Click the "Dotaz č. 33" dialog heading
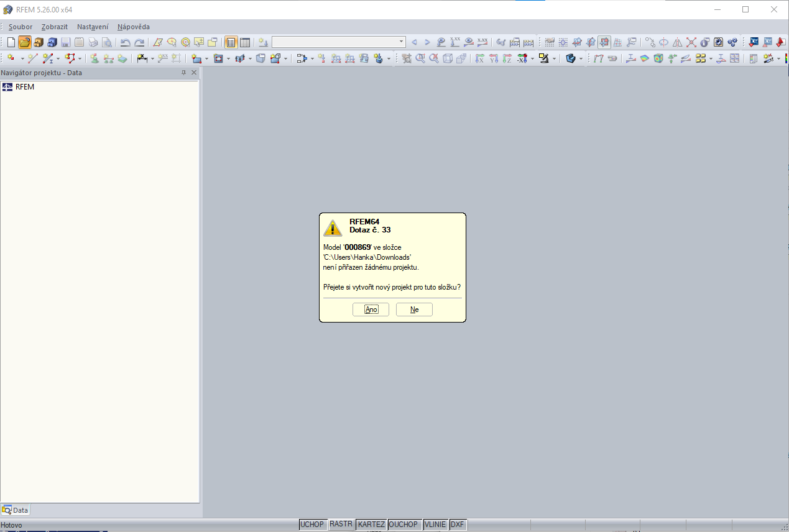Image resolution: width=789 pixels, height=532 pixels. (370, 230)
